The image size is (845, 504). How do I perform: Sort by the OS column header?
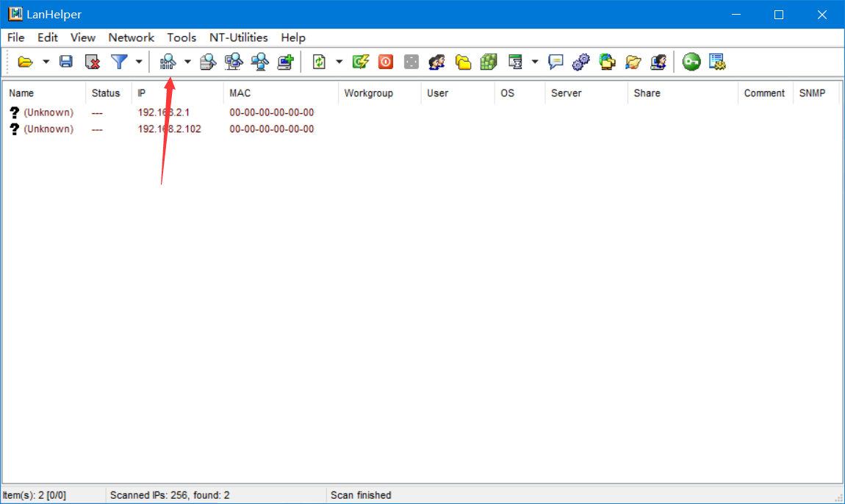click(x=519, y=93)
